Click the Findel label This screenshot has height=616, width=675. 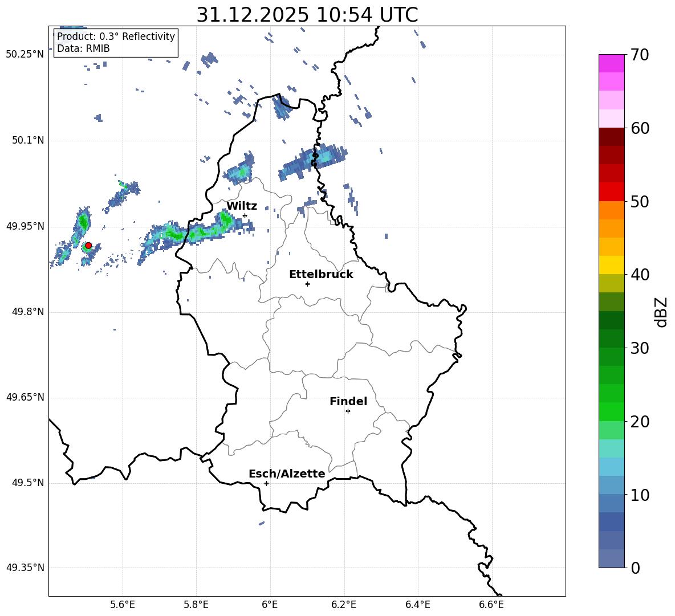point(348,402)
